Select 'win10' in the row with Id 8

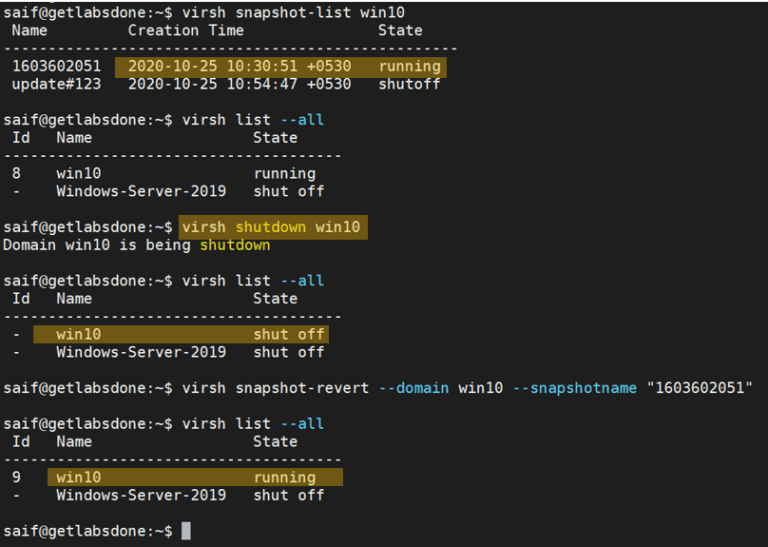click(x=79, y=173)
